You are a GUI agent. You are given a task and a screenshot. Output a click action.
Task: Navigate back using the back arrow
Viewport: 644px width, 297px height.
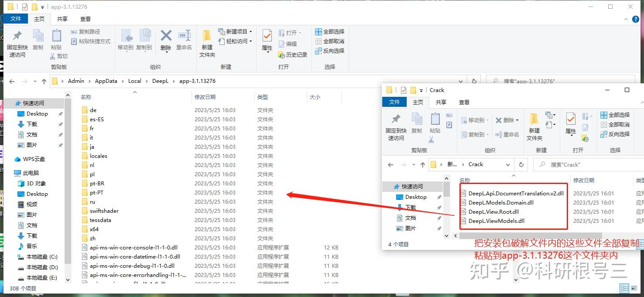click(11, 81)
